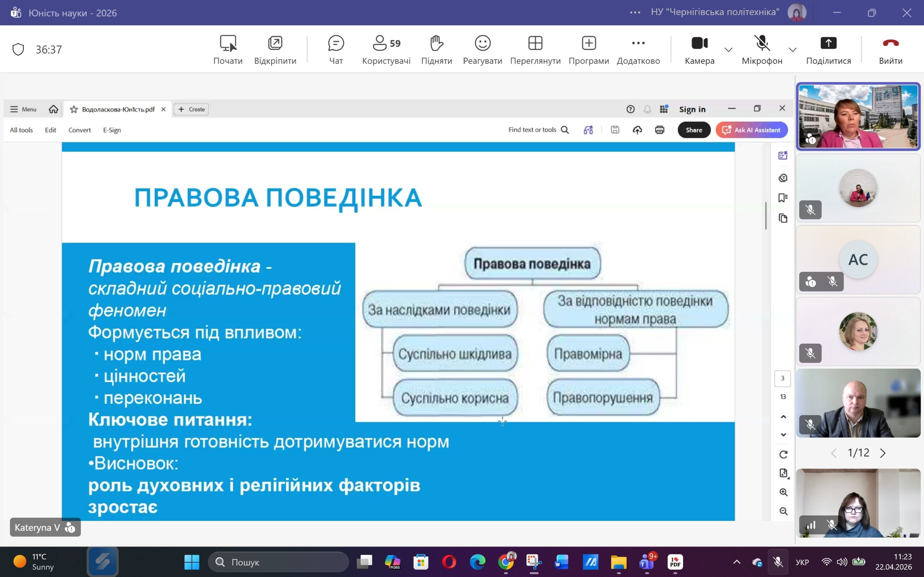This screenshot has width=924, height=577.
Task: Toggle the taskbar tray microphone mute icon
Action: click(x=778, y=562)
